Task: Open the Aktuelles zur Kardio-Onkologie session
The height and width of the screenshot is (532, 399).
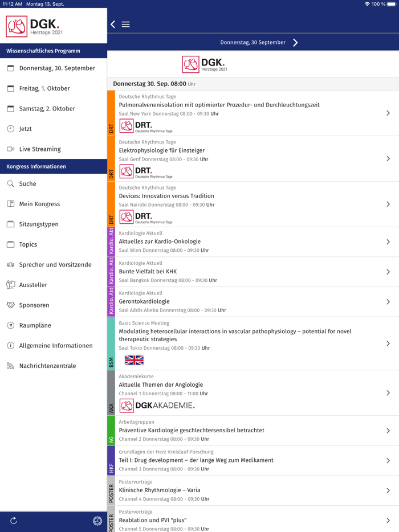Action: click(160, 242)
